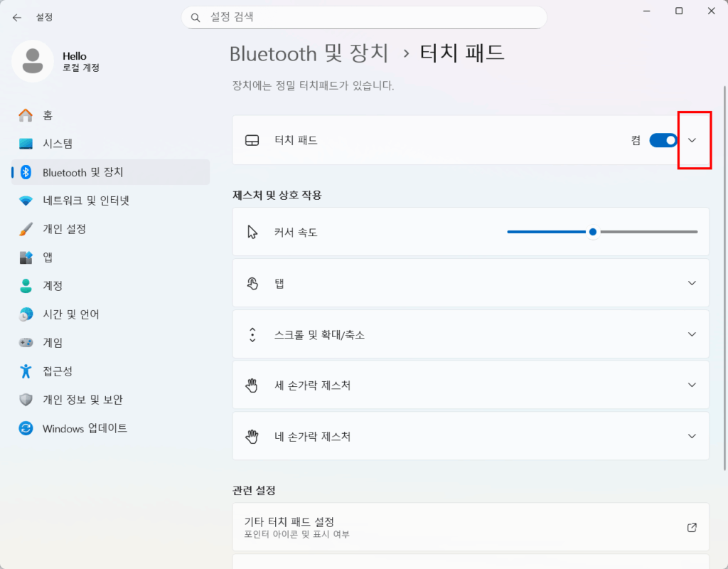The image size is (728, 569).
Task: Turn off the 터치 패드 toggle switch
Action: click(663, 140)
